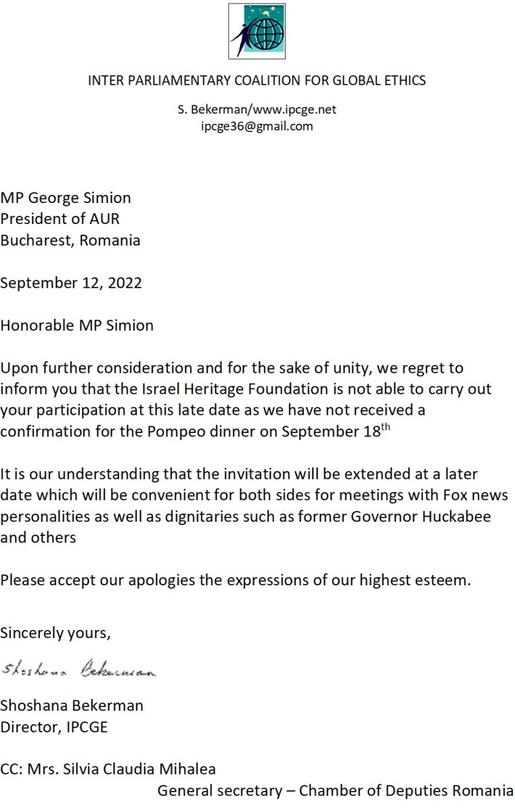Click the typed name Shoshana Bekerman

pyautogui.click(x=72, y=706)
